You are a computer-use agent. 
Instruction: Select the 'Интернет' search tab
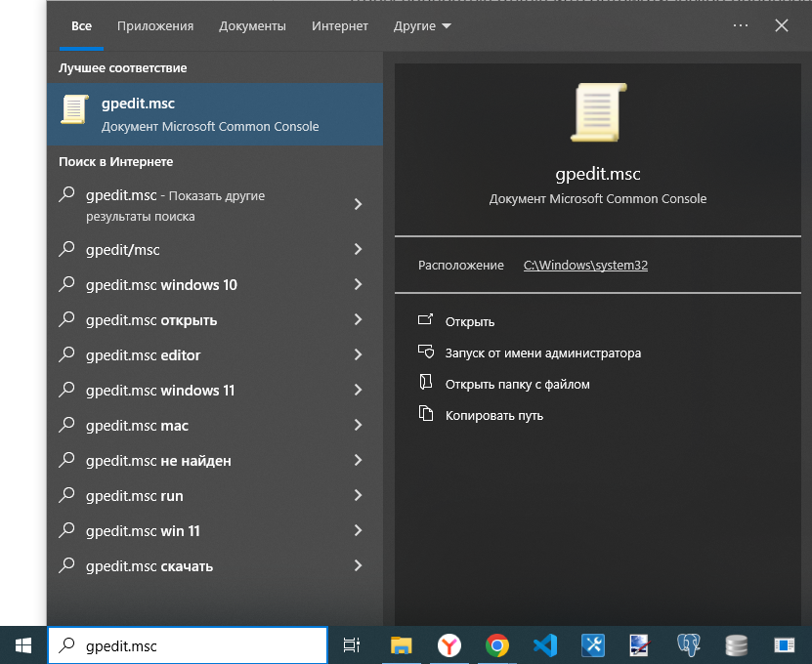point(340,26)
